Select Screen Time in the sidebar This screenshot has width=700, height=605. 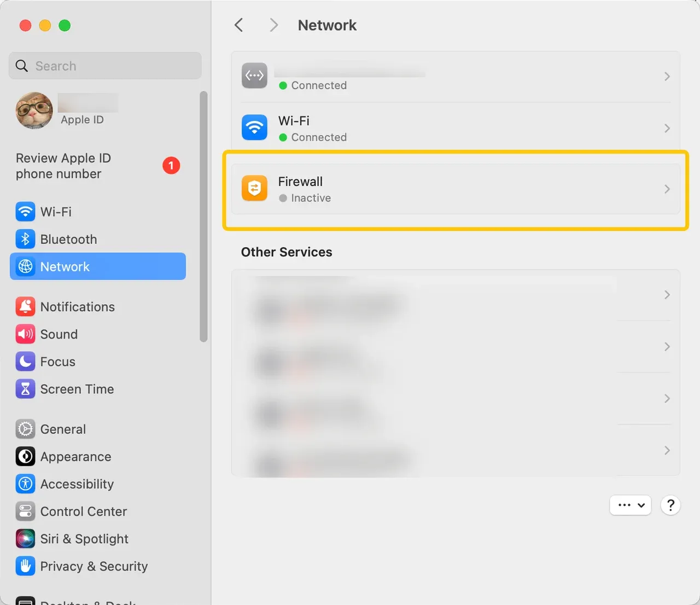point(98,389)
